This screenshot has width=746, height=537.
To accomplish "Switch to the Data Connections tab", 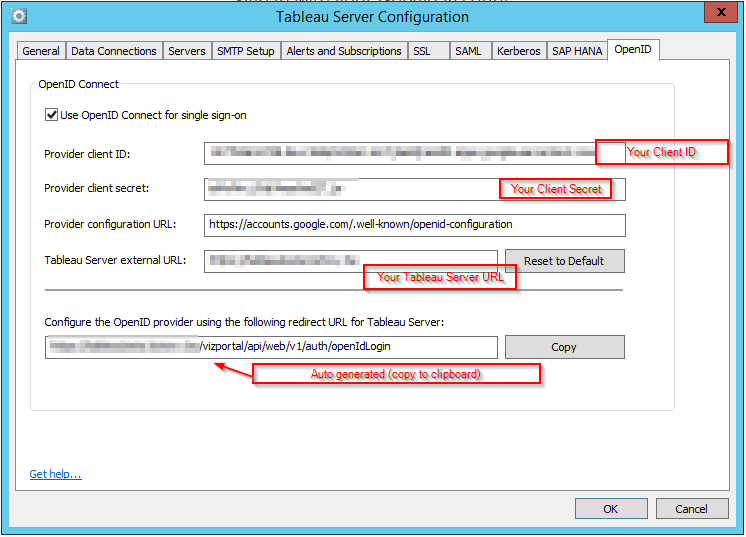I will 114,51.
